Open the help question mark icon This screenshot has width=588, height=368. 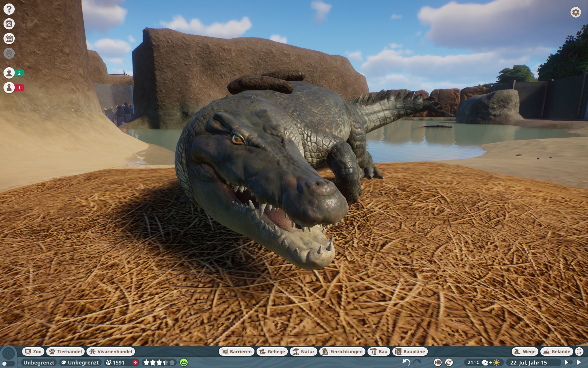click(x=9, y=9)
